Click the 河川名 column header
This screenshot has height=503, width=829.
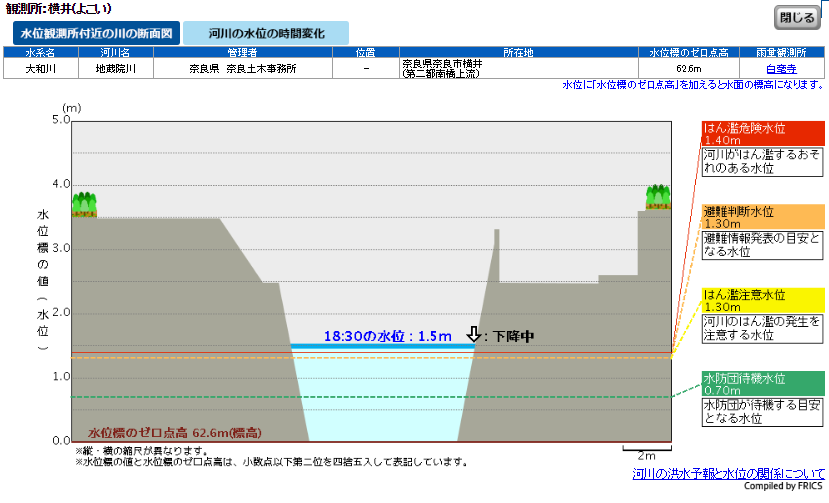116,52
